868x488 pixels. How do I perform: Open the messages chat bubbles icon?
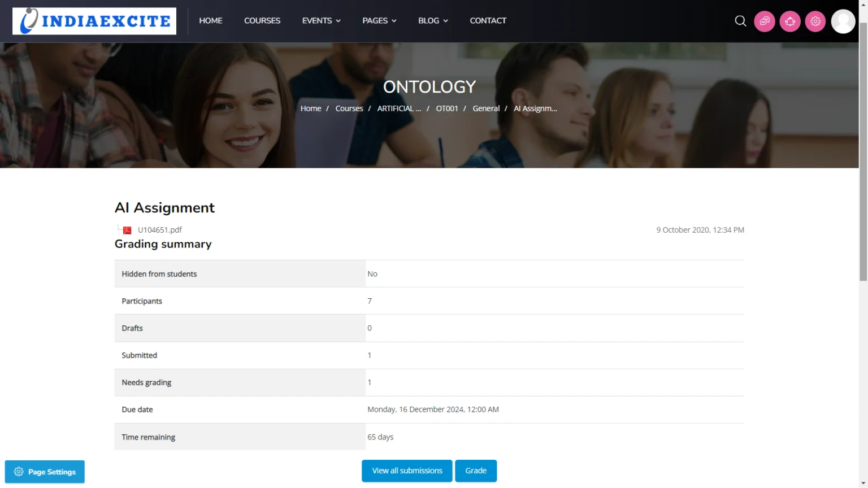[x=765, y=21]
